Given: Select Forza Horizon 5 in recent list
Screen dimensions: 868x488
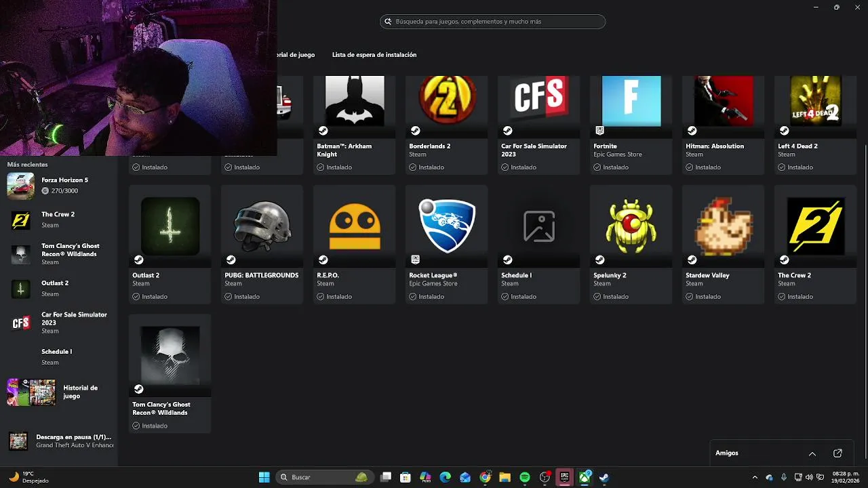Looking at the screenshot, I should click(59, 186).
